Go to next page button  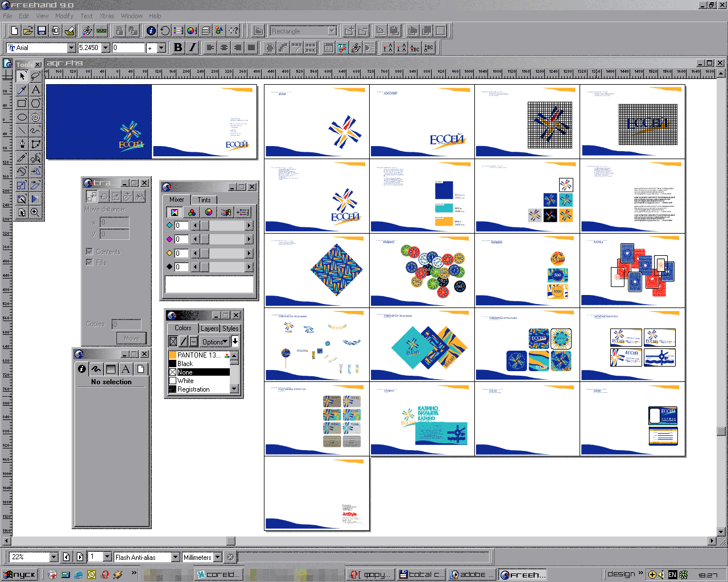click(80, 557)
